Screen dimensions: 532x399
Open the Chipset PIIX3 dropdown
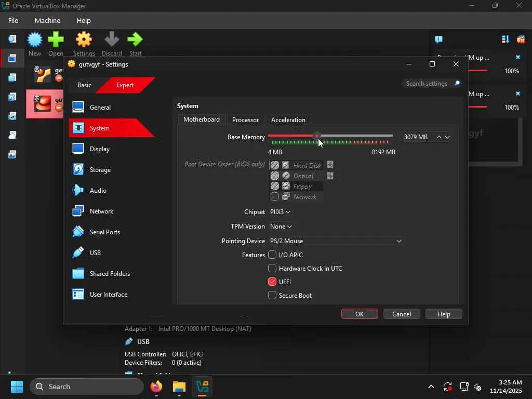click(x=280, y=212)
